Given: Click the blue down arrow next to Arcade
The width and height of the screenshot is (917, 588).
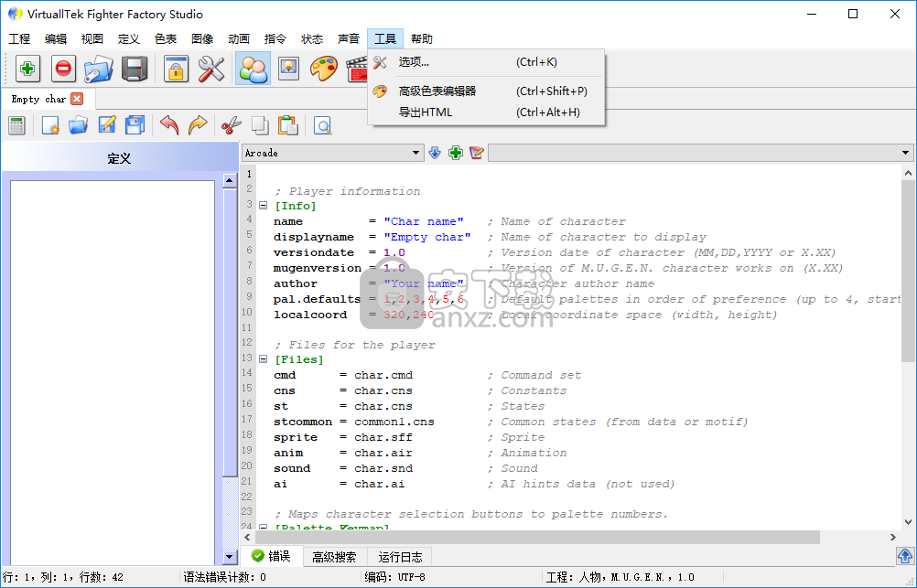Looking at the screenshot, I should (x=435, y=153).
